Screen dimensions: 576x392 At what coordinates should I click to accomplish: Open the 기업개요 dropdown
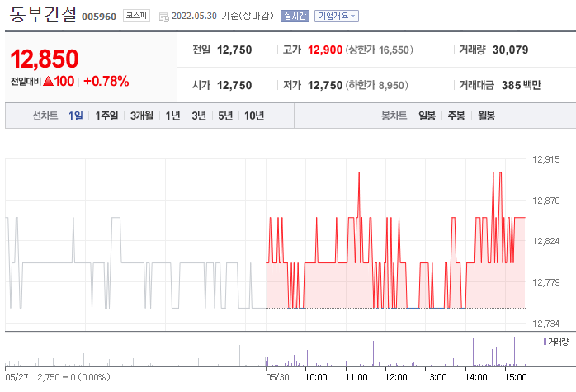click(337, 16)
